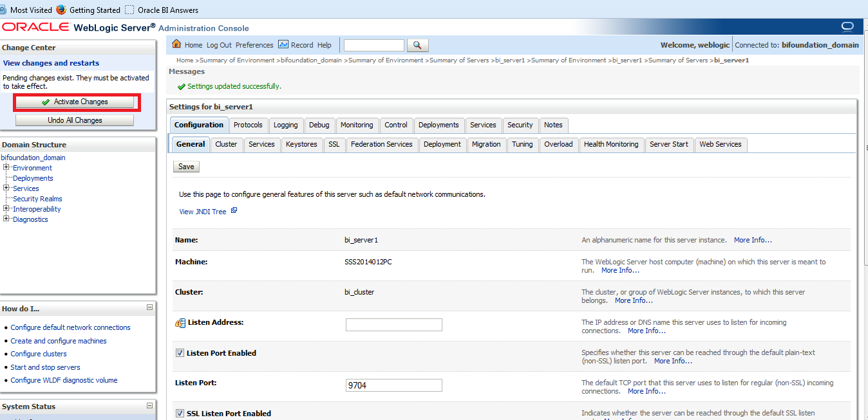The width and height of the screenshot is (868, 420).
Task: Click More Info link for Listen Port
Action: point(646,391)
